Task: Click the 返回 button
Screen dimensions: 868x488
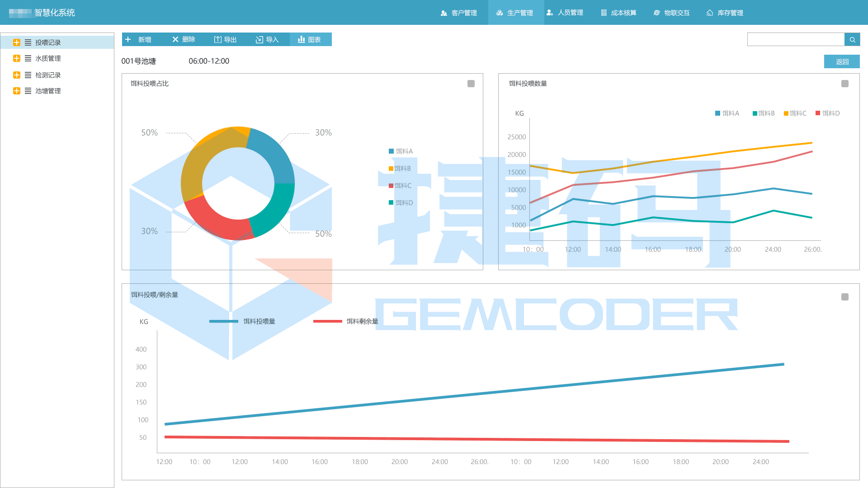Action: pos(841,62)
